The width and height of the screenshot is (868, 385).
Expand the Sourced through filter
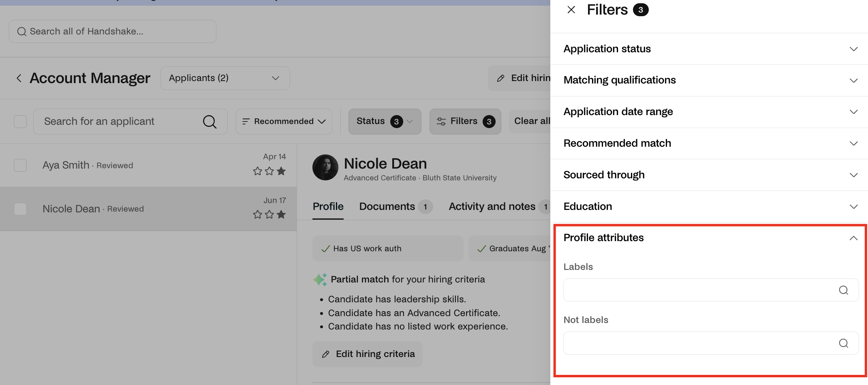pyautogui.click(x=709, y=175)
